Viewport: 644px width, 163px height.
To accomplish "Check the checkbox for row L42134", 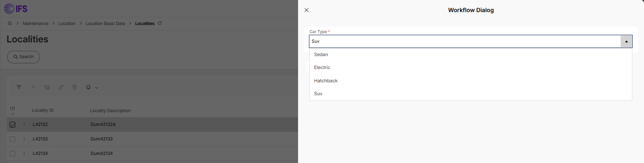I will 12,154.
